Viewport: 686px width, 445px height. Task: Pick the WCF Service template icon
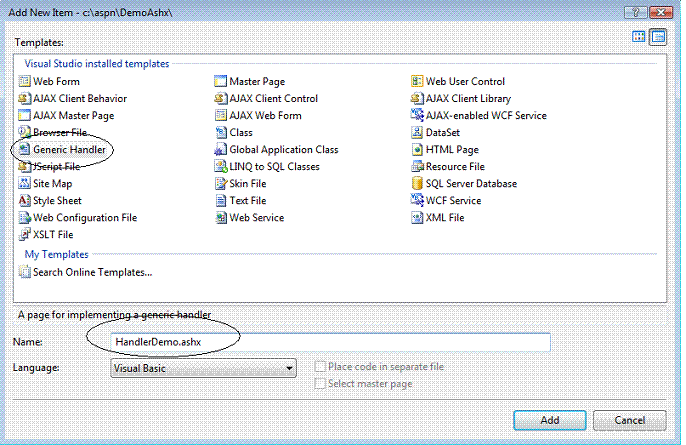coord(417,200)
